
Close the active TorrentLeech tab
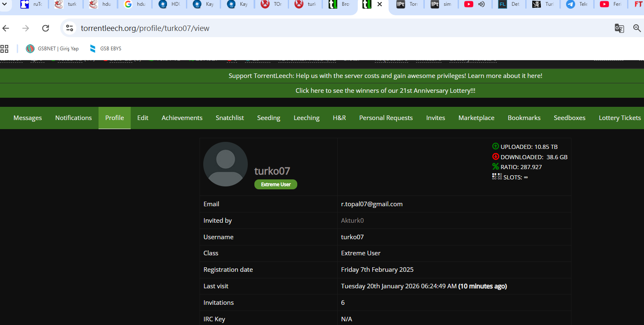pyautogui.click(x=380, y=4)
